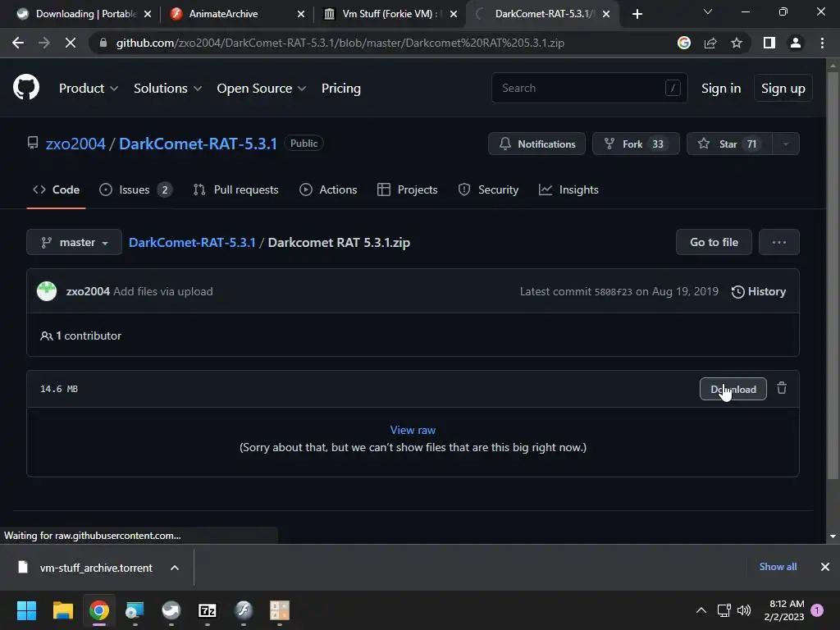
Task: Expand the Open Source navigation menu
Action: [x=262, y=89]
